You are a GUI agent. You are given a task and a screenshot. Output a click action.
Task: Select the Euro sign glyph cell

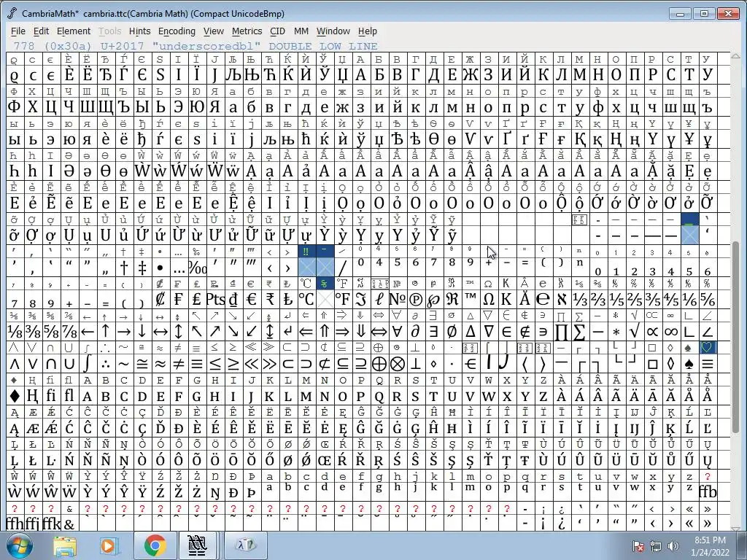pos(251,300)
